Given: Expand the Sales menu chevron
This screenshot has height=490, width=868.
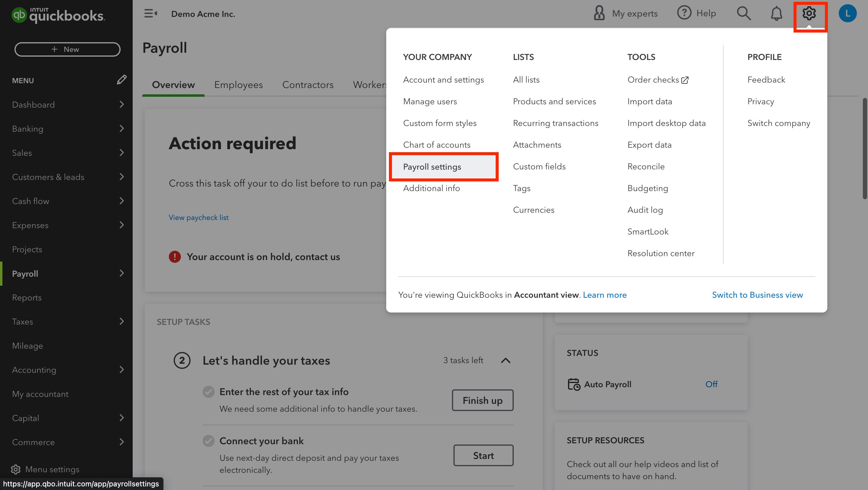Looking at the screenshot, I should (122, 152).
